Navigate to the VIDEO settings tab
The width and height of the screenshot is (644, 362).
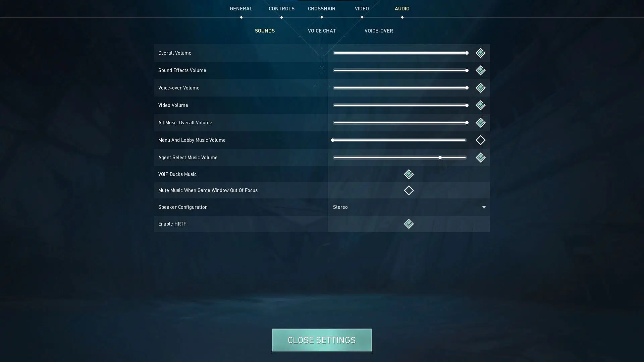361,8
